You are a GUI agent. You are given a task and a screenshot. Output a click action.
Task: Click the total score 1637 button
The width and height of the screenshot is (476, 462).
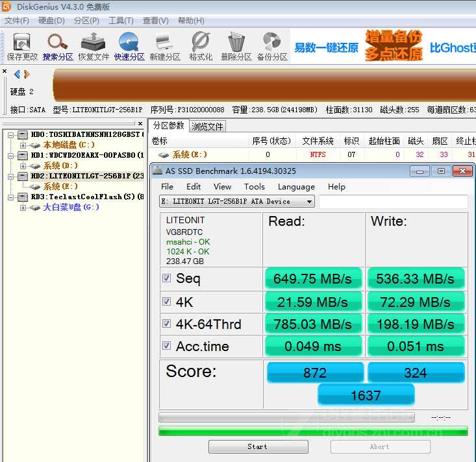pyautogui.click(x=366, y=395)
